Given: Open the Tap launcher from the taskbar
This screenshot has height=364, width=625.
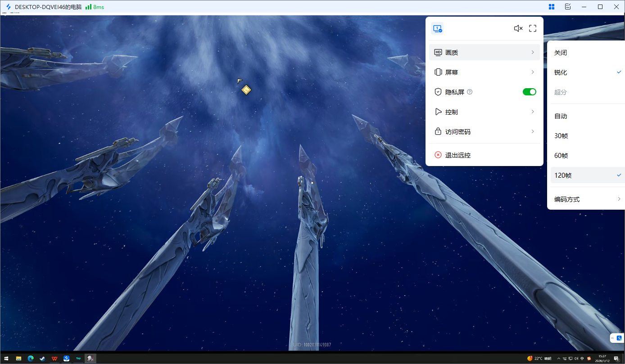Looking at the screenshot, I should (78, 358).
